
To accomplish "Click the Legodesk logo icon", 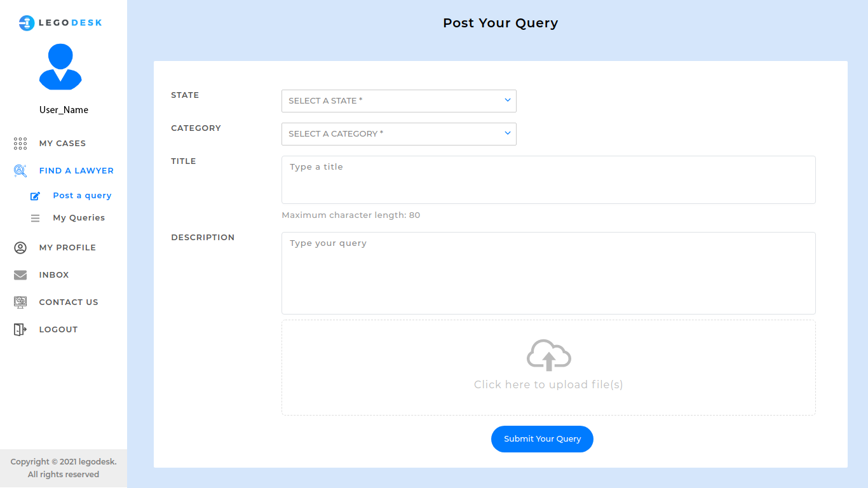I will tap(27, 23).
